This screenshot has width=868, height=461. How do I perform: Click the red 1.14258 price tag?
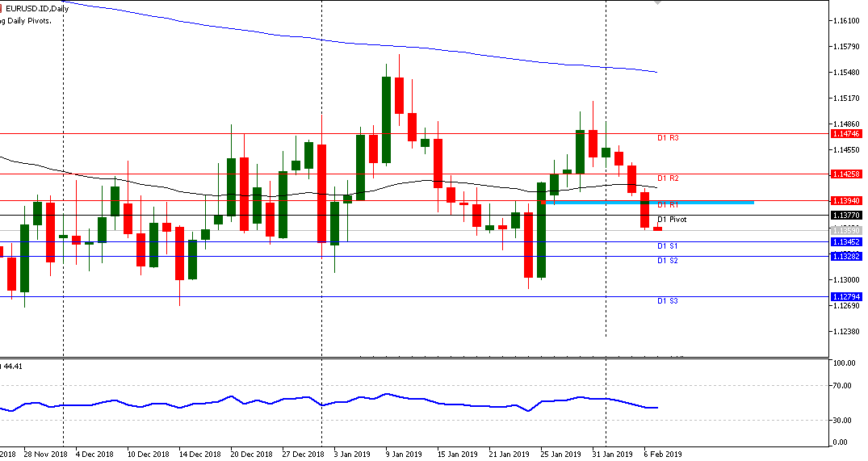(845, 174)
